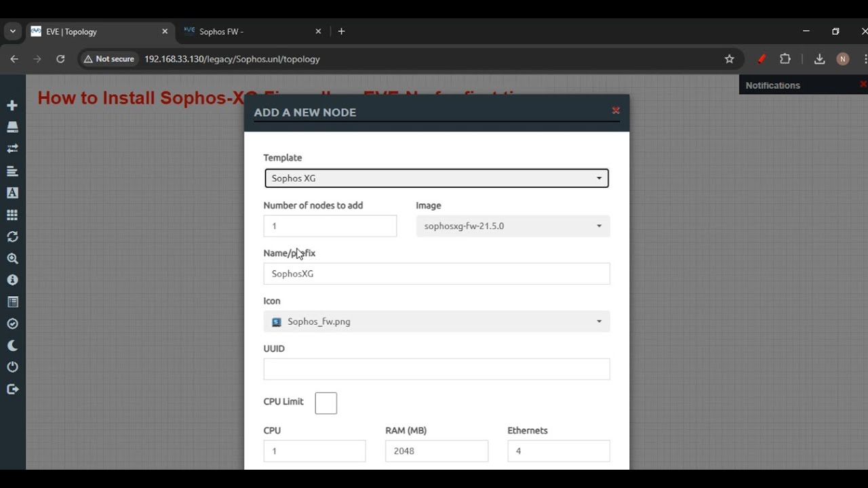Open the Networks arrows icon in sidebar
Viewport: 868px width, 488px height.
point(12,148)
